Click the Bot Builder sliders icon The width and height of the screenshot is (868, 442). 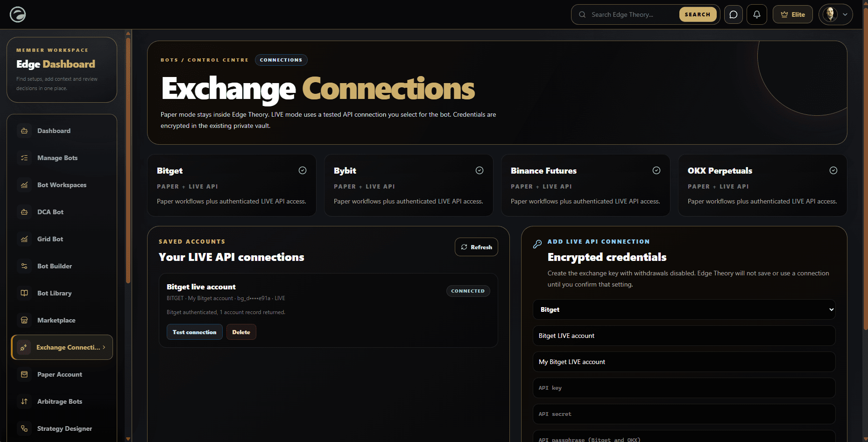tap(24, 266)
